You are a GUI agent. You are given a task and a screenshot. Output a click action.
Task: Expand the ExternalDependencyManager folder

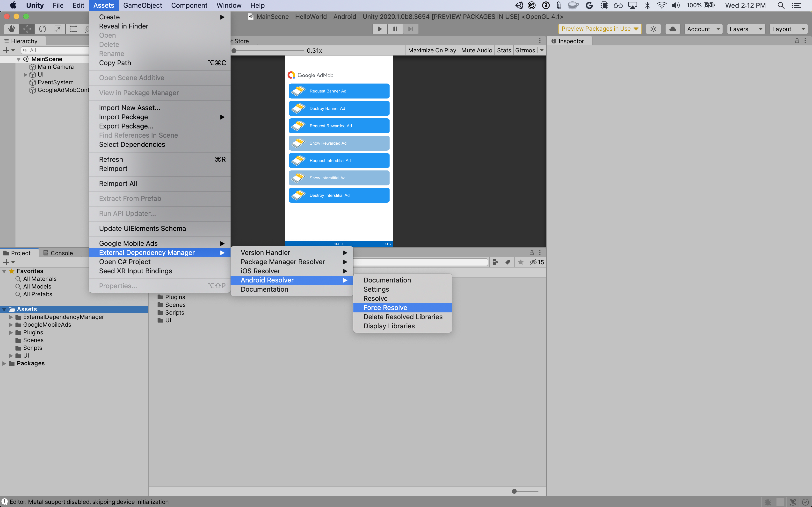click(11, 317)
